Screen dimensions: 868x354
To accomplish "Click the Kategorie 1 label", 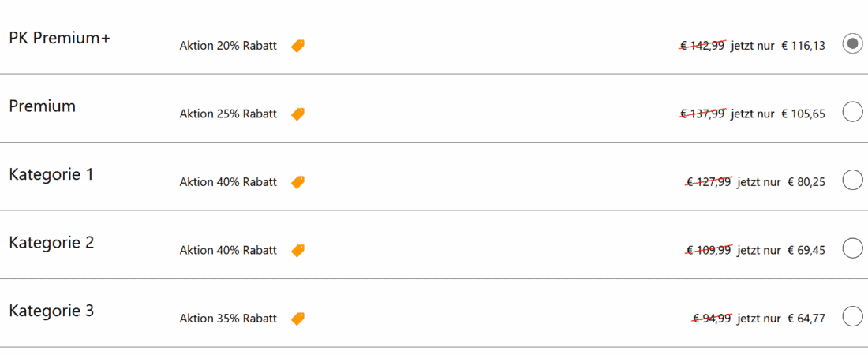I will click(51, 174).
